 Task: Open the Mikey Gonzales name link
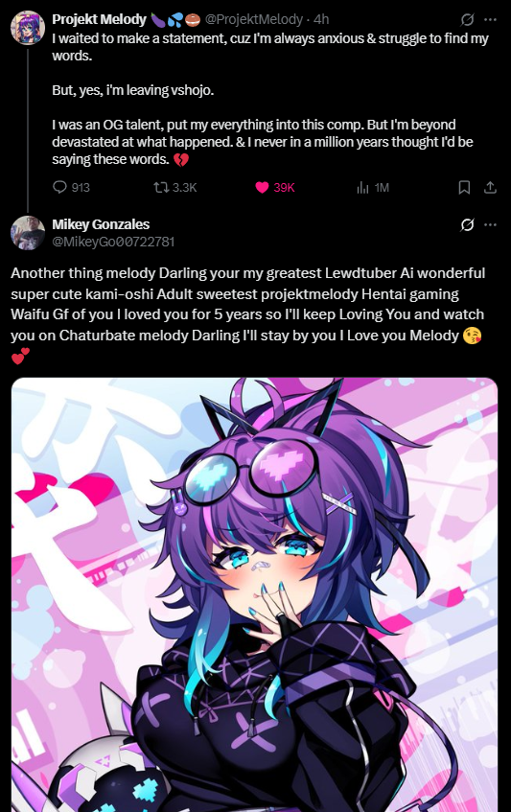(101, 224)
